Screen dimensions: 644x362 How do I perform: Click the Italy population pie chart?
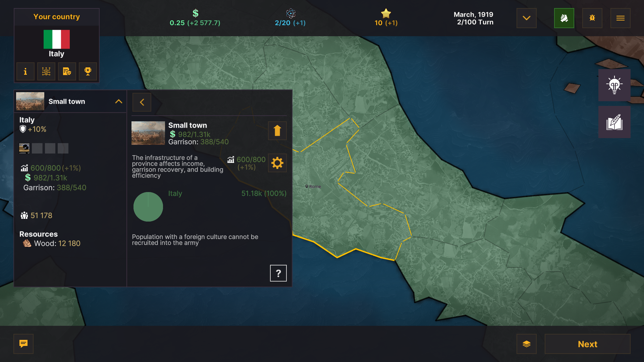[x=148, y=207]
